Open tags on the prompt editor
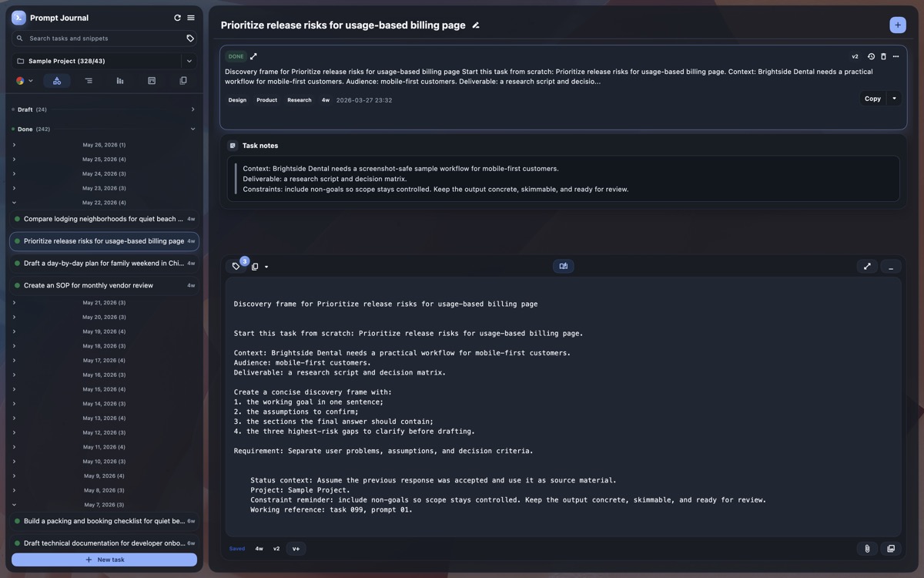The width and height of the screenshot is (924, 578). [236, 267]
